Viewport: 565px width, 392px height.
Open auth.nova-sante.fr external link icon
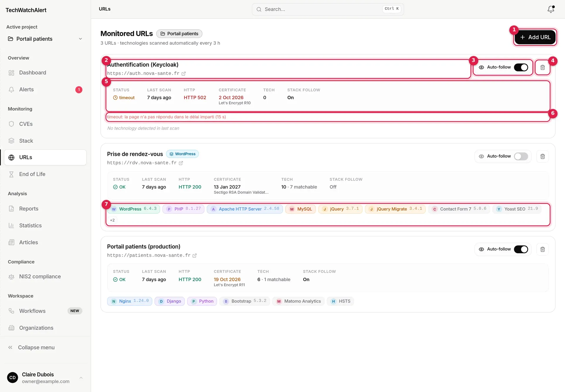pos(183,74)
